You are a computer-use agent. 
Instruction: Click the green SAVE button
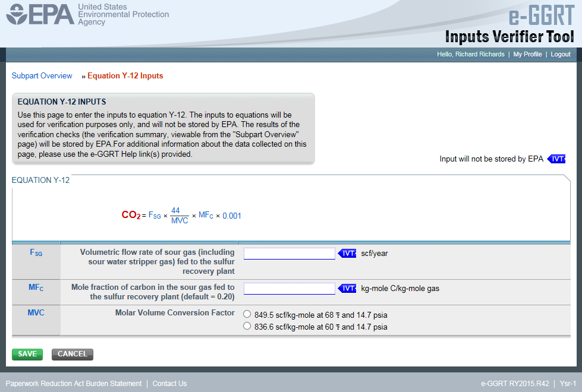click(x=27, y=354)
